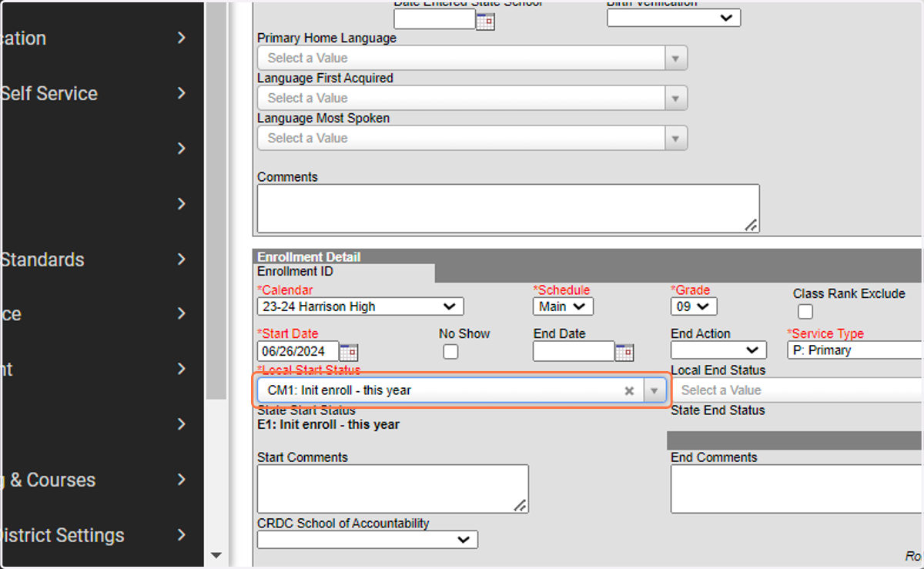The image size is (924, 569).
Task: Open calendar icon for Date Entered State School
Action: coord(485,21)
